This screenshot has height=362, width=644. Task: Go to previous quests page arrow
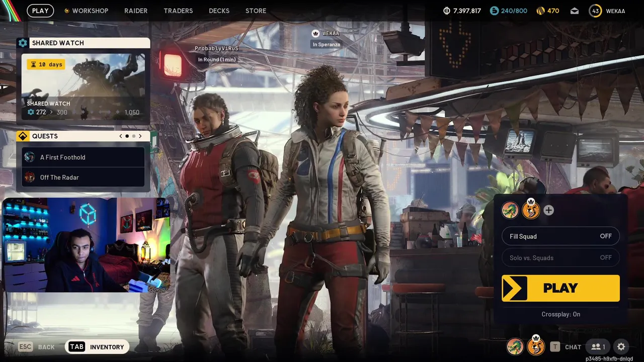pos(121,136)
